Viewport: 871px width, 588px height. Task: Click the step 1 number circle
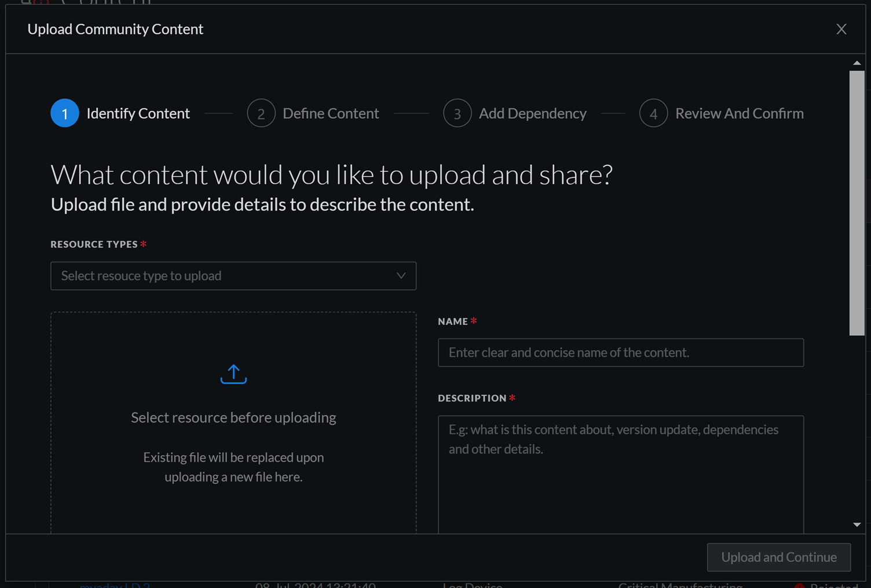(x=65, y=113)
